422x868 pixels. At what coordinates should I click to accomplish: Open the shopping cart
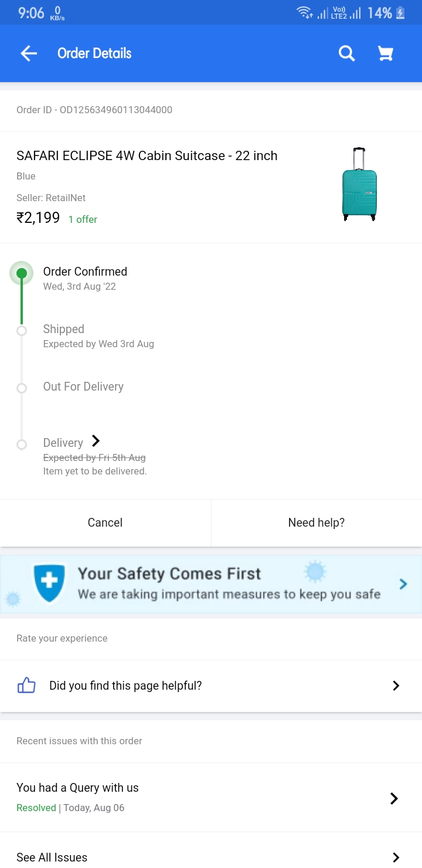[x=385, y=53]
